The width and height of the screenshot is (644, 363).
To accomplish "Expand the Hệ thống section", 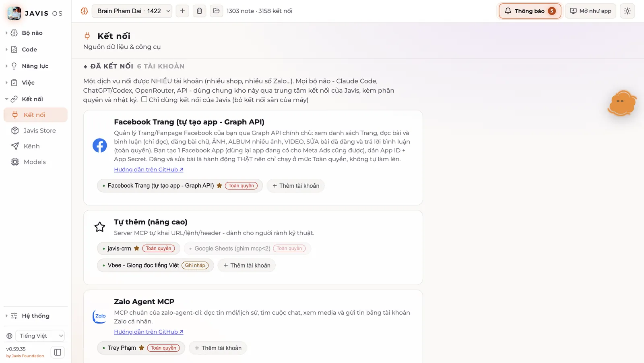I will click(x=35, y=316).
